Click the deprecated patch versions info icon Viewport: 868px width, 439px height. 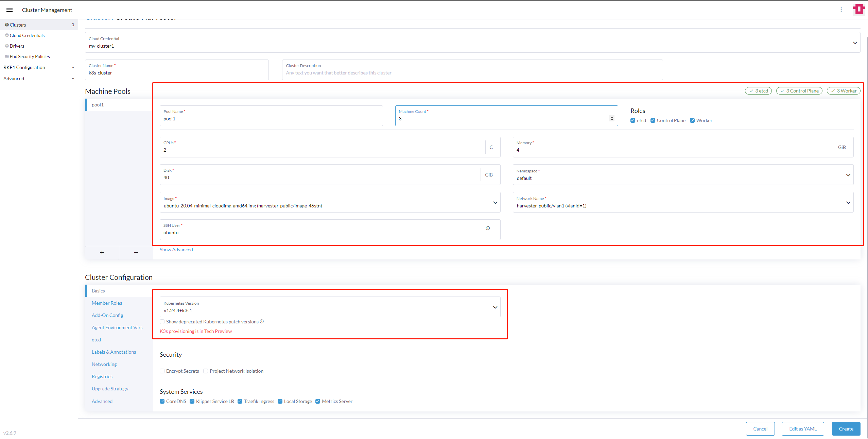click(x=262, y=322)
